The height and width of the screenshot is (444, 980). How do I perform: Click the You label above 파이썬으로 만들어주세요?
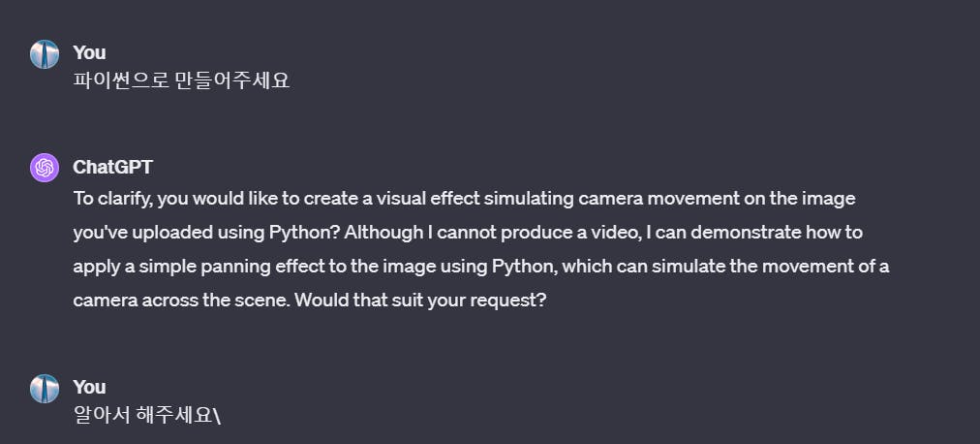tap(89, 52)
